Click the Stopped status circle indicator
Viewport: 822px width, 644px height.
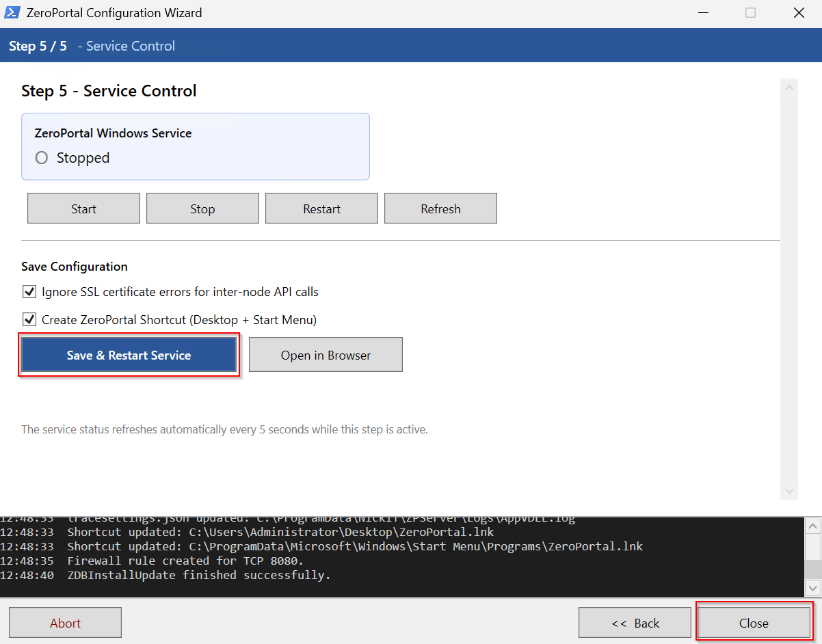(42, 158)
